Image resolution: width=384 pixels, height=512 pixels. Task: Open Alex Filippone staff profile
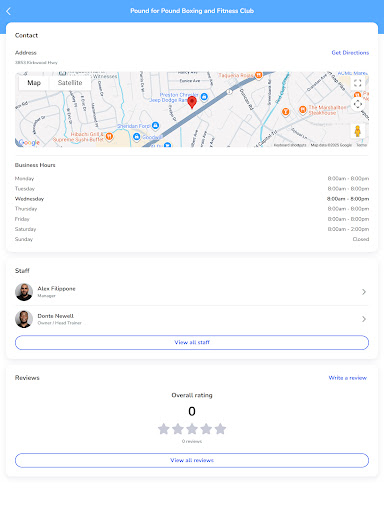[192, 292]
